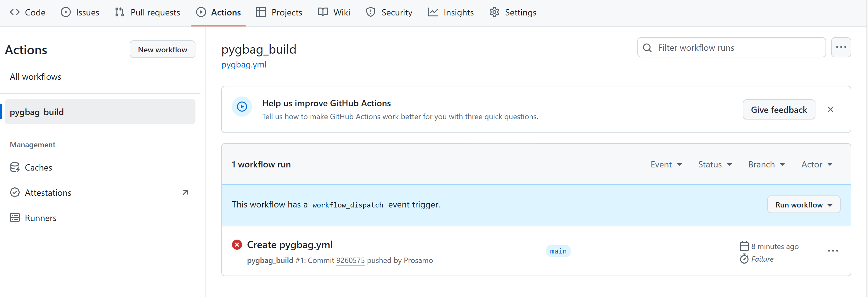Open the workflow run row options menu
The width and height of the screenshot is (868, 297).
click(833, 251)
